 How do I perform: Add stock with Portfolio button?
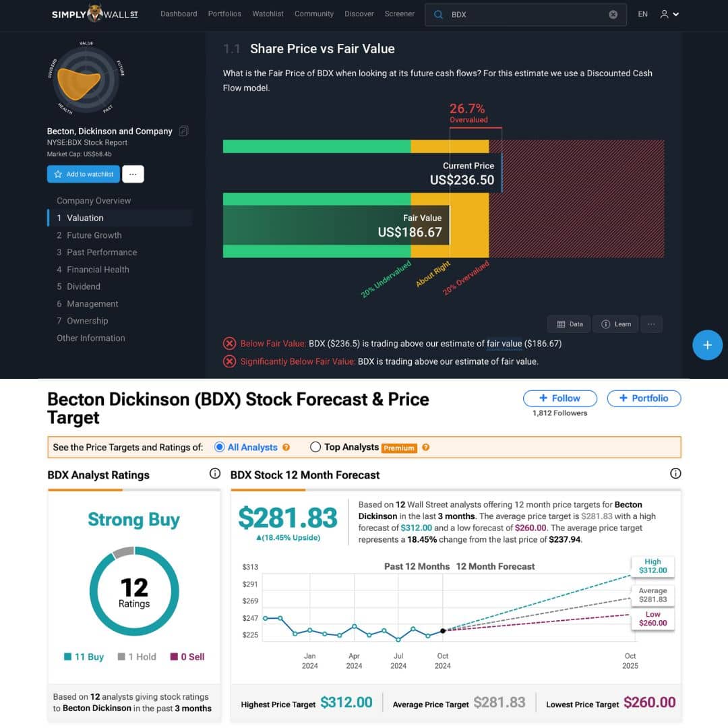(644, 398)
